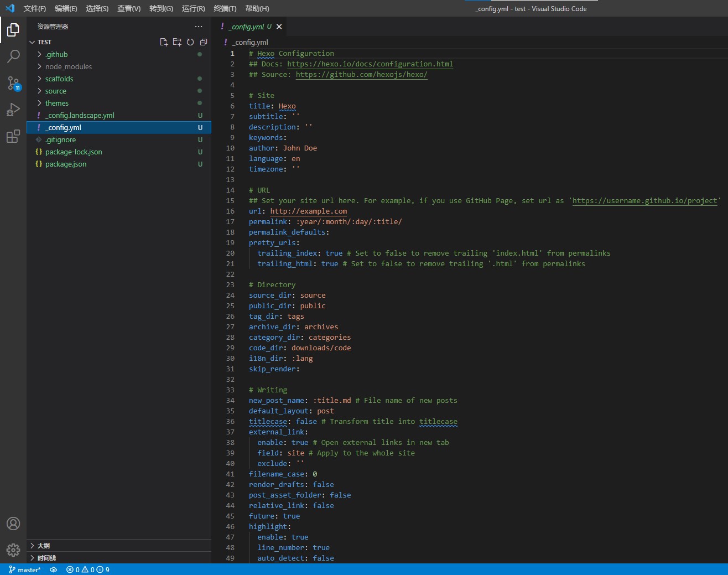Close the _config.yml editor tab
The width and height of the screenshot is (728, 575).
click(x=279, y=27)
